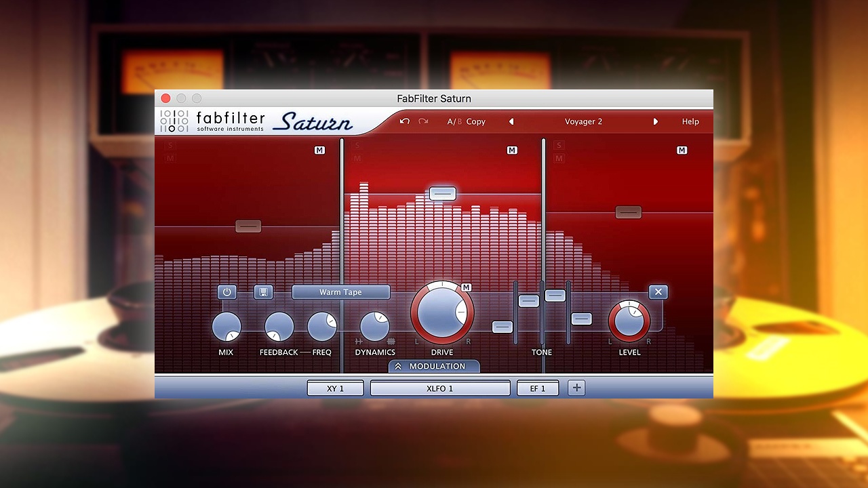The width and height of the screenshot is (868, 488).
Task: Click the DYNAMICS label
Action: [375, 352]
